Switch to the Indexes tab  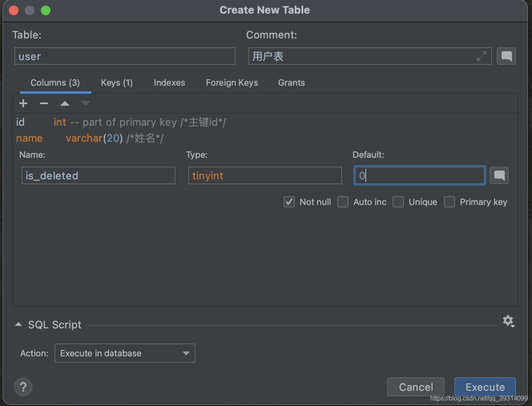[169, 83]
